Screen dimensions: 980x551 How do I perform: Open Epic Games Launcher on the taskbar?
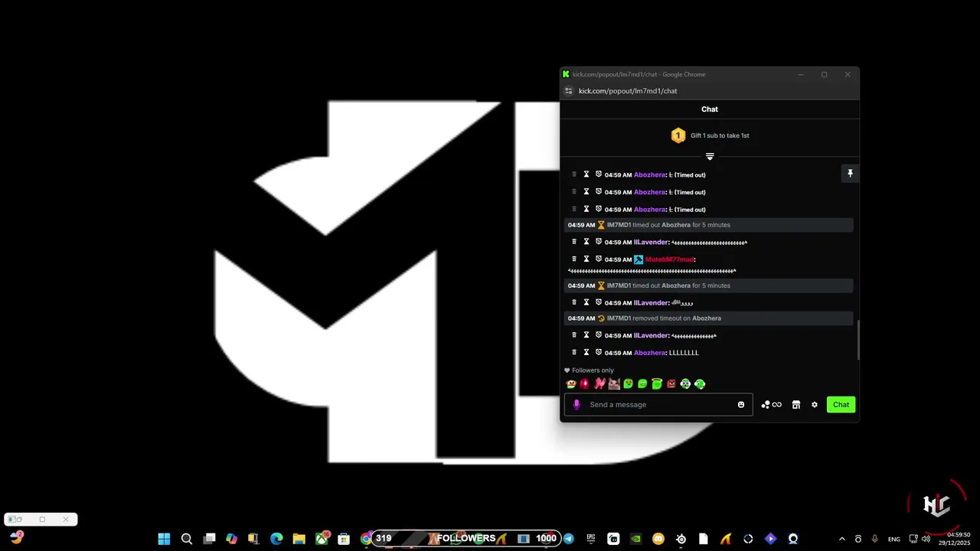point(591,539)
